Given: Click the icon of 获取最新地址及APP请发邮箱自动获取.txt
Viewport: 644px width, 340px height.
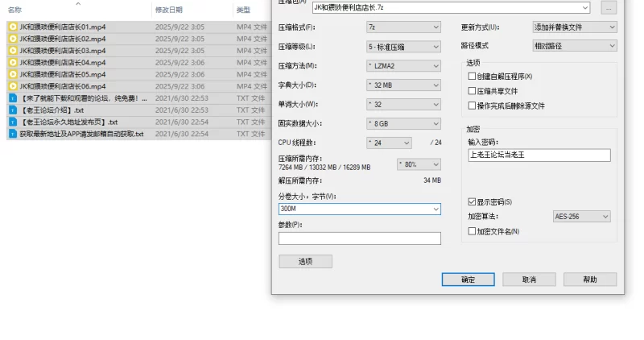Looking at the screenshot, I should (13, 134).
